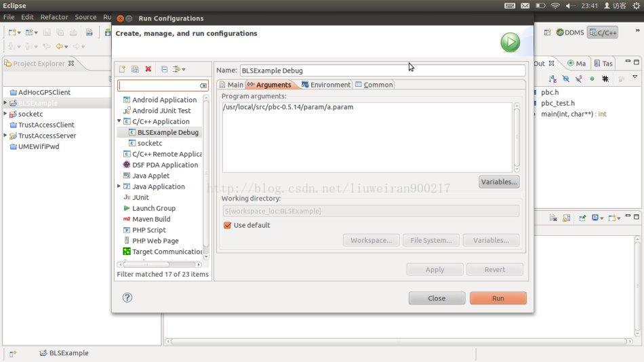
Task: Click the Close button in the dialog
Action: pyautogui.click(x=437, y=298)
